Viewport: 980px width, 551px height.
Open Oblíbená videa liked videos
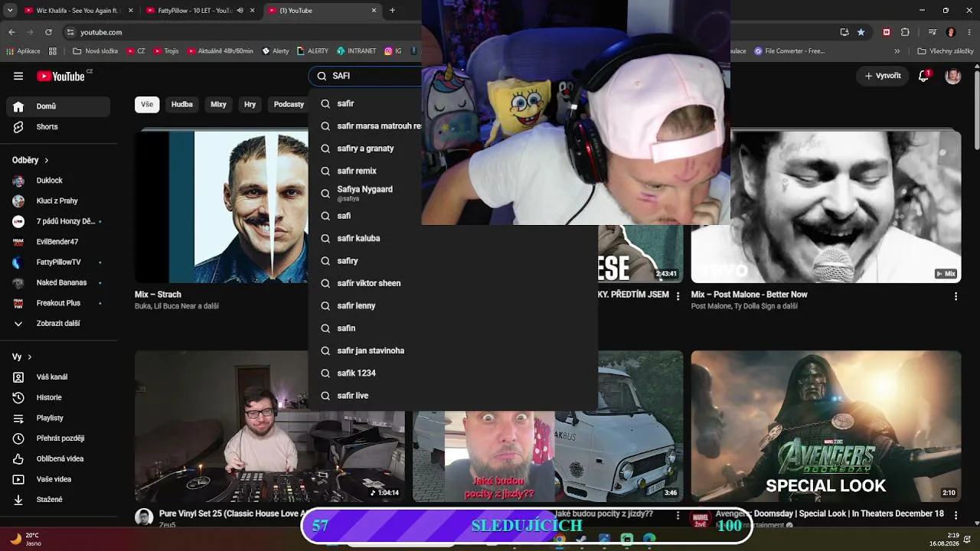tap(58, 459)
